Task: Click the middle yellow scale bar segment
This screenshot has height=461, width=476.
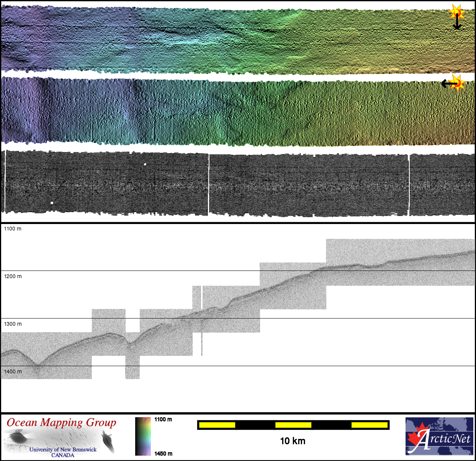Action: click(x=293, y=425)
